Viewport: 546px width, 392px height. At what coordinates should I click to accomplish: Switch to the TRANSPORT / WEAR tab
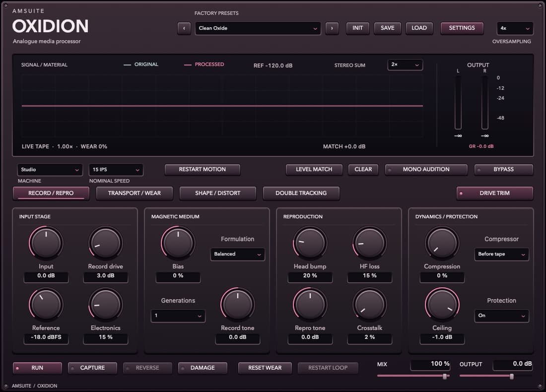135,193
